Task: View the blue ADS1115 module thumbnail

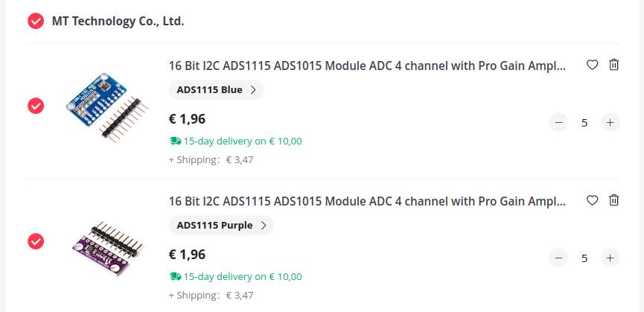Action: point(102,106)
